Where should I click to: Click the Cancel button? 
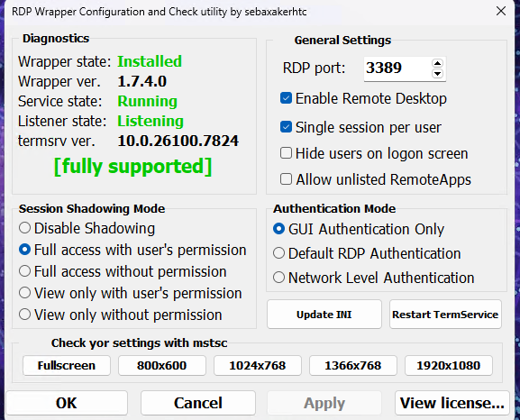[x=198, y=403]
